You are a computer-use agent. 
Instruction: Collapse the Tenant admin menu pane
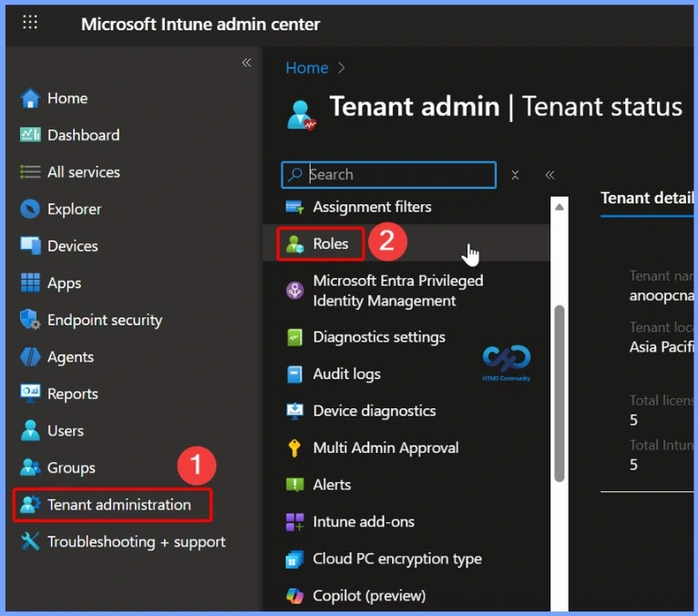[x=549, y=174]
